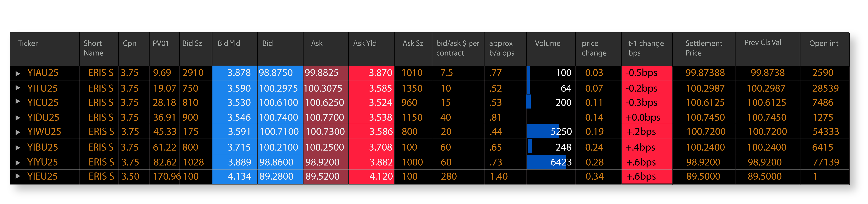Screen dimensions: 868x204
Task: Select YIWU25 bid yield 3.591 cell
Action: click(239, 132)
